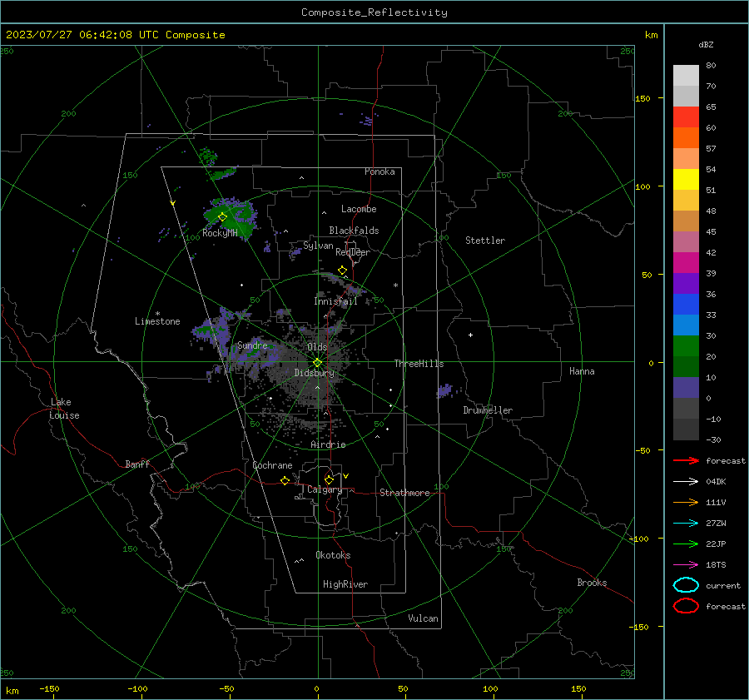Click the white 04DK arrow legend icon
The width and height of the screenshot is (749, 700).
click(686, 481)
